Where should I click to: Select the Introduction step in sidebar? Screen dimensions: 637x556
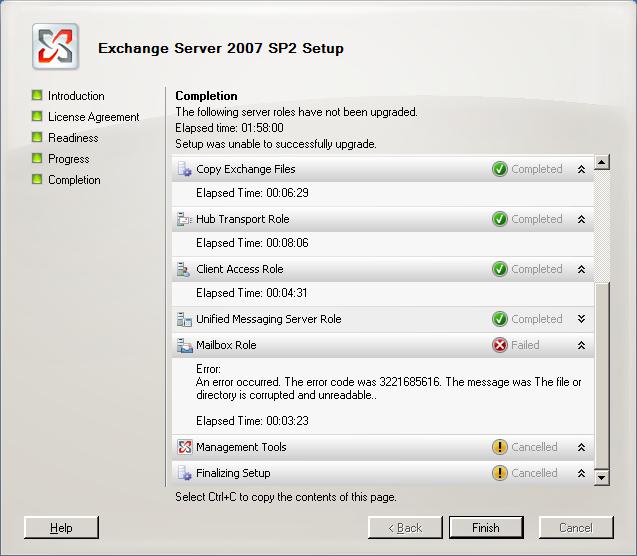tap(76, 96)
